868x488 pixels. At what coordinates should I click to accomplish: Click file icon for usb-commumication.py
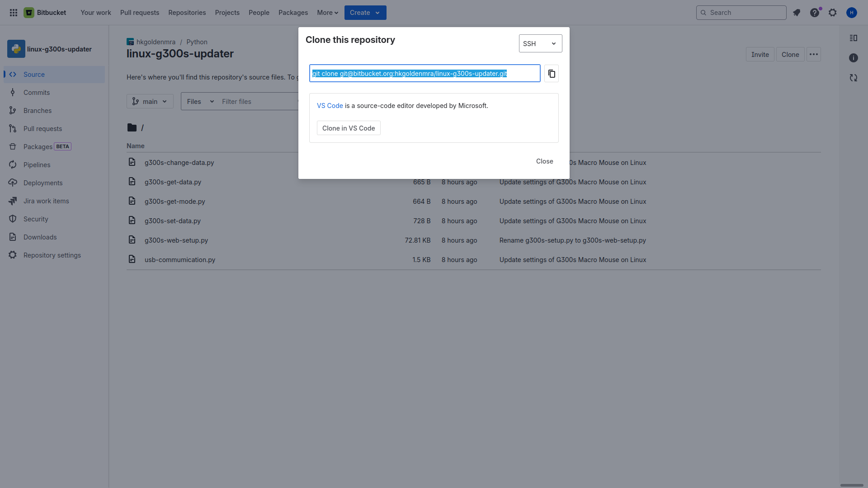(x=132, y=259)
